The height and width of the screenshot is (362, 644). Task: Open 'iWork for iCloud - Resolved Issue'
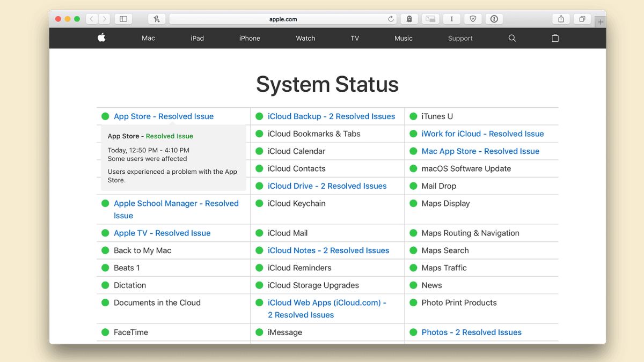(x=482, y=134)
